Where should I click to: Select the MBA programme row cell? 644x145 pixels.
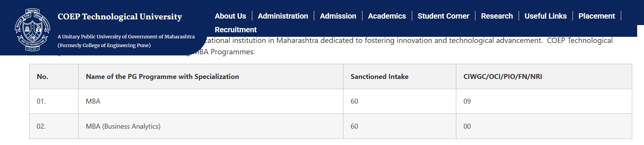point(211,101)
